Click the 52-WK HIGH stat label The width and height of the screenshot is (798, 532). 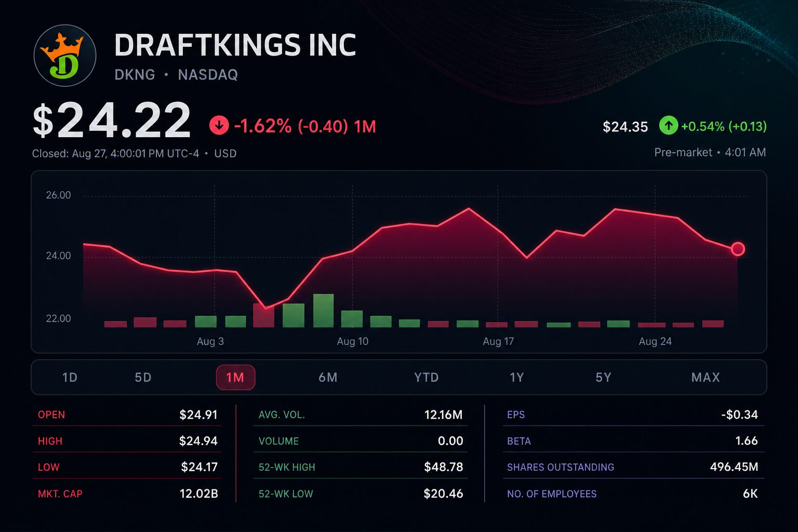point(287,467)
